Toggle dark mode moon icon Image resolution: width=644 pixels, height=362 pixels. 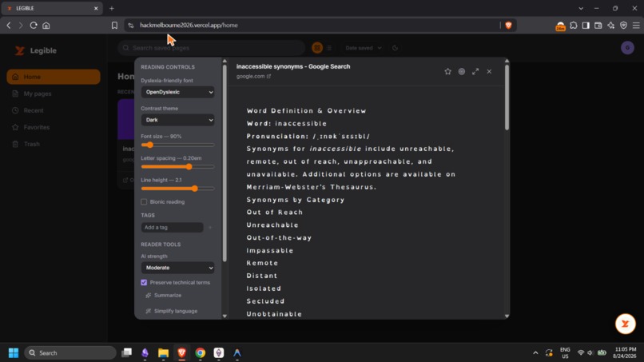click(395, 48)
